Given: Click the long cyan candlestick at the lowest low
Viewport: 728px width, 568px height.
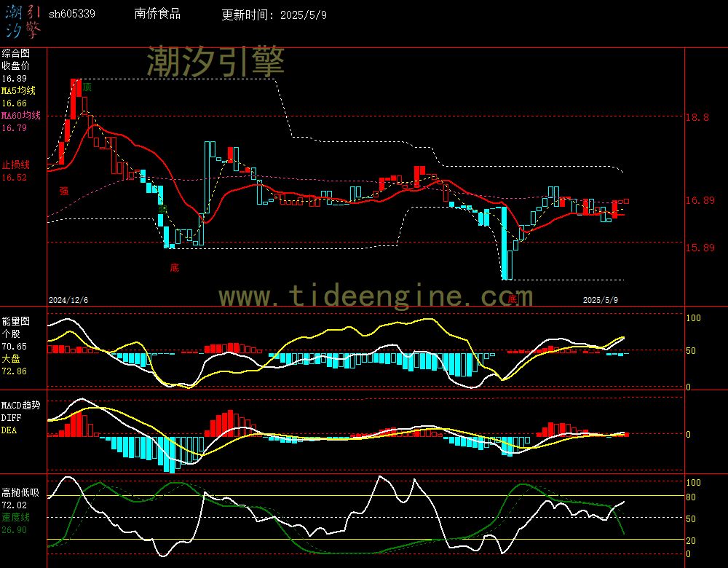Looking at the screenshot, I should point(505,243).
